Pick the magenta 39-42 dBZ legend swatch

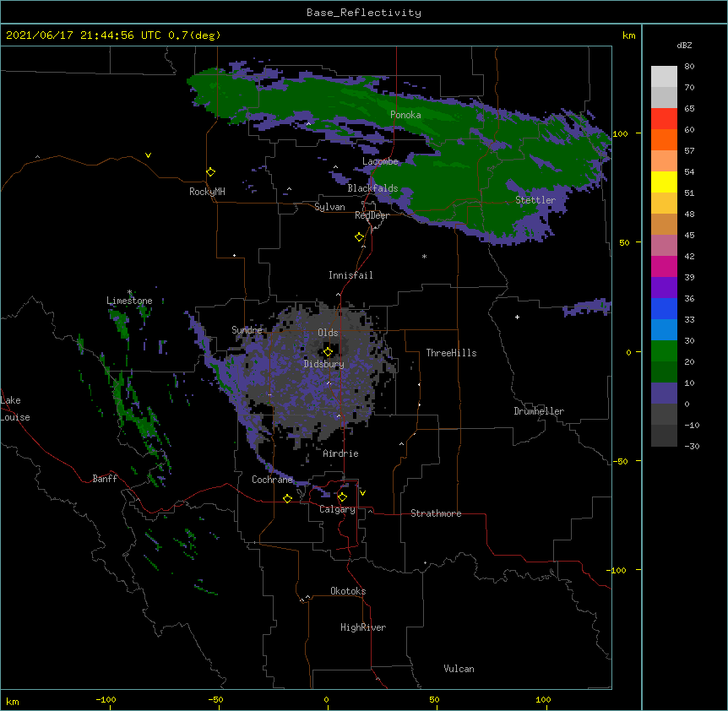(664, 266)
